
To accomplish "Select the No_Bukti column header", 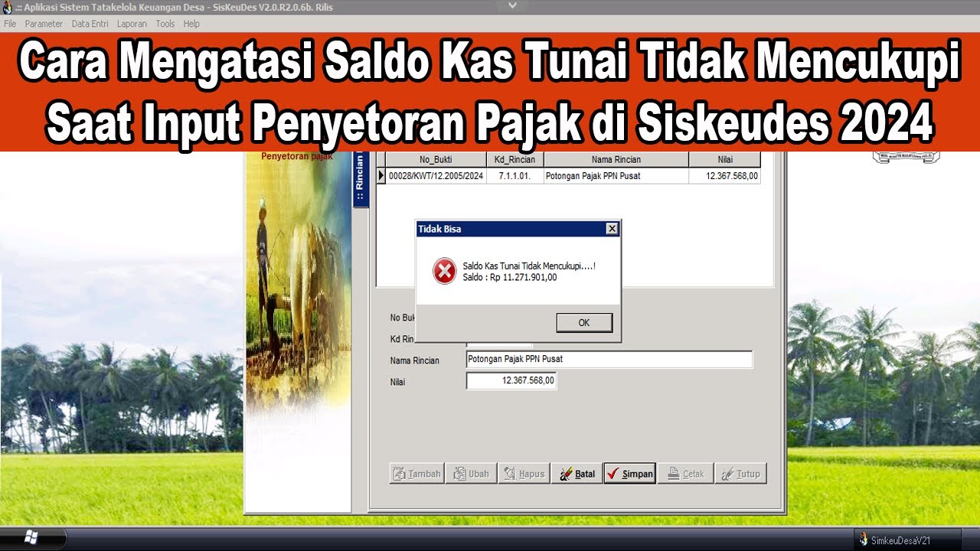I will coord(436,160).
